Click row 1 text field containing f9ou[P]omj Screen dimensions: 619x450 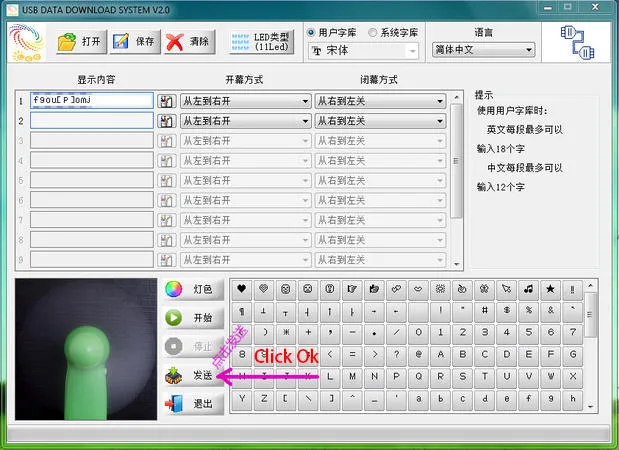[92, 100]
